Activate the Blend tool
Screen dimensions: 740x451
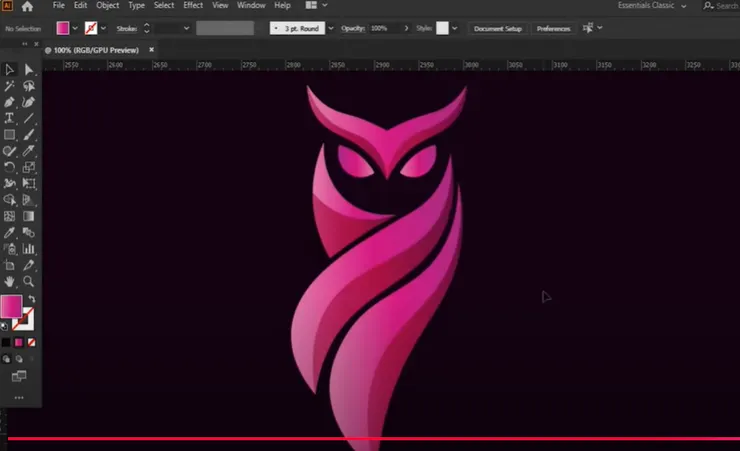[x=29, y=233]
